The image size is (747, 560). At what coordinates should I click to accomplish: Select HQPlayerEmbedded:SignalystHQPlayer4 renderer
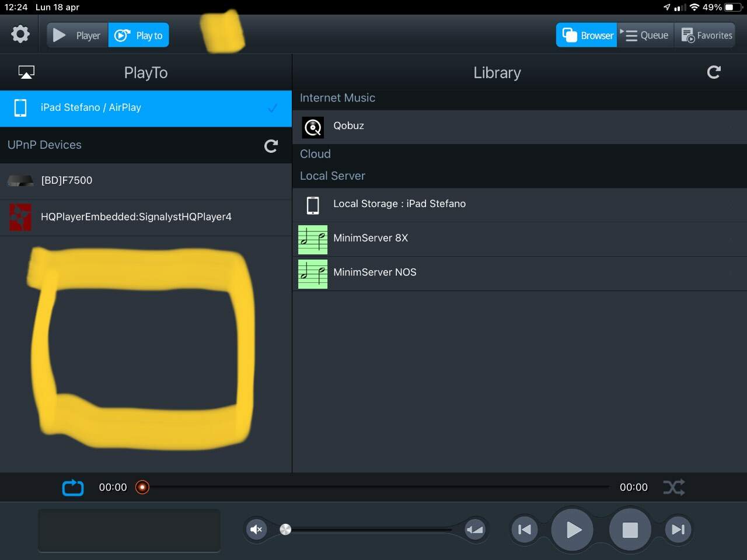pos(146,217)
